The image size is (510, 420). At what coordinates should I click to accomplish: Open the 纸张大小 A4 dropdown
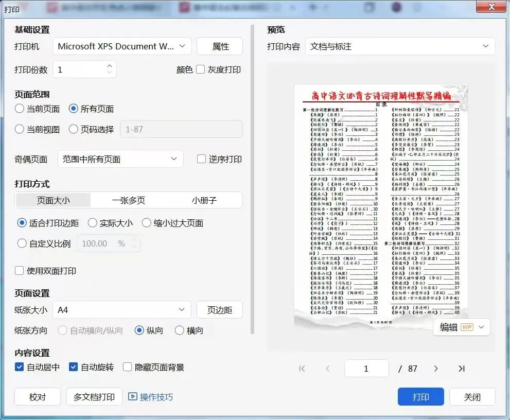click(x=121, y=310)
